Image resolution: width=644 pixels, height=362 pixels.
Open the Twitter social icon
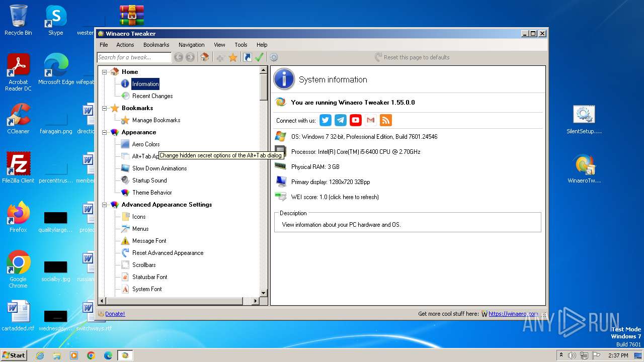click(x=326, y=120)
